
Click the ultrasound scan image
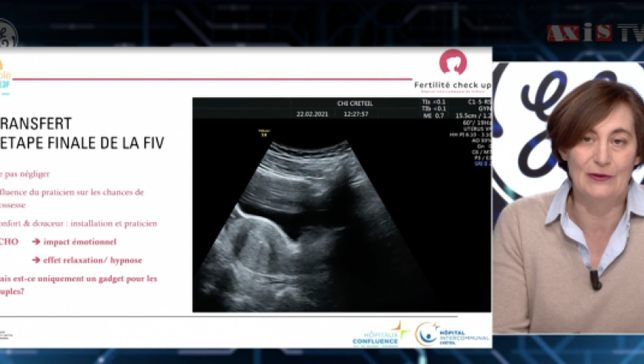[341, 205]
